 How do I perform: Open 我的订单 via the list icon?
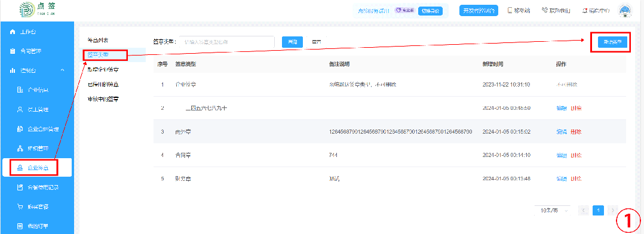[20, 226]
